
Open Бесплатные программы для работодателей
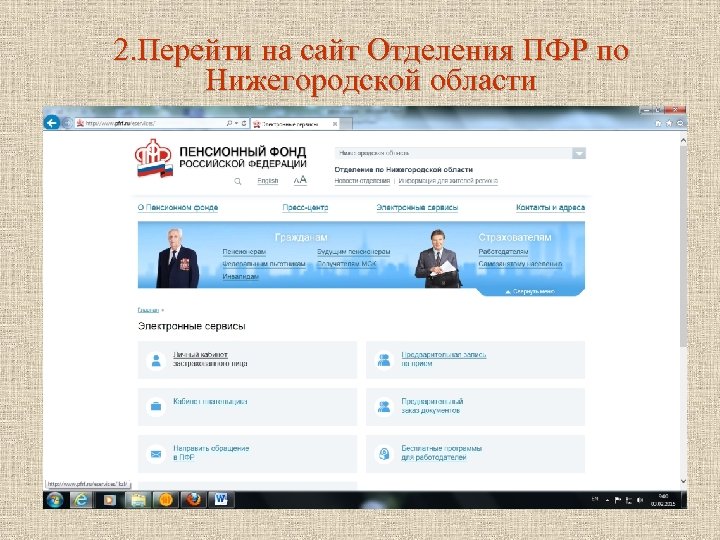(441, 453)
